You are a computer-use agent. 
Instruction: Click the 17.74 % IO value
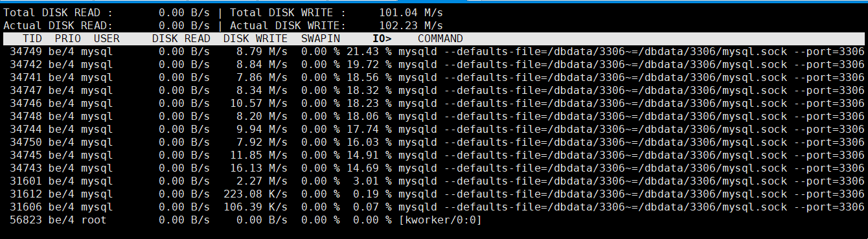(369, 130)
